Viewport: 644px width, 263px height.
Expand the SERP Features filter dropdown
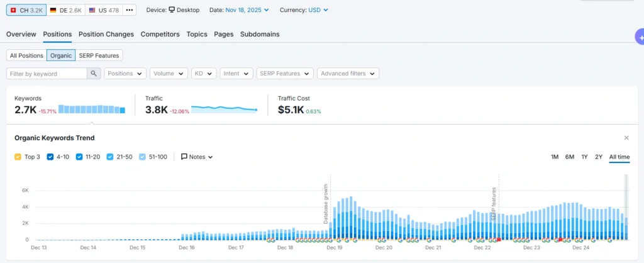point(285,74)
